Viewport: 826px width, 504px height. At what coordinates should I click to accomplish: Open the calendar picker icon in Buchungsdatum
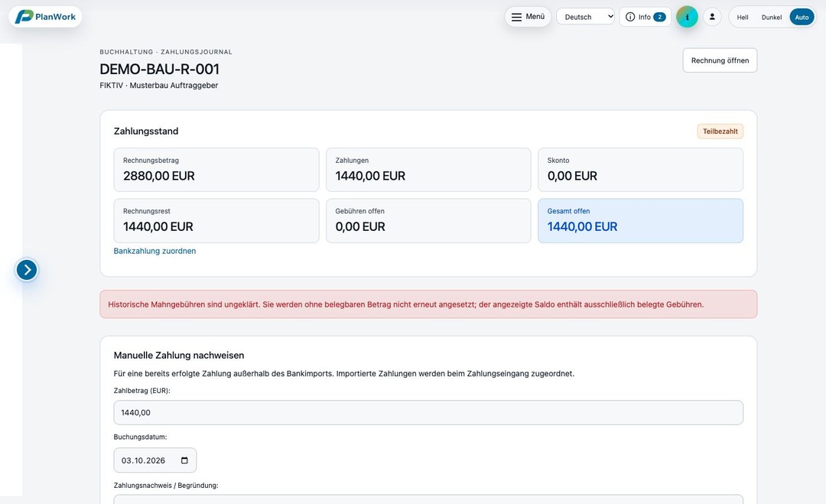(184, 460)
